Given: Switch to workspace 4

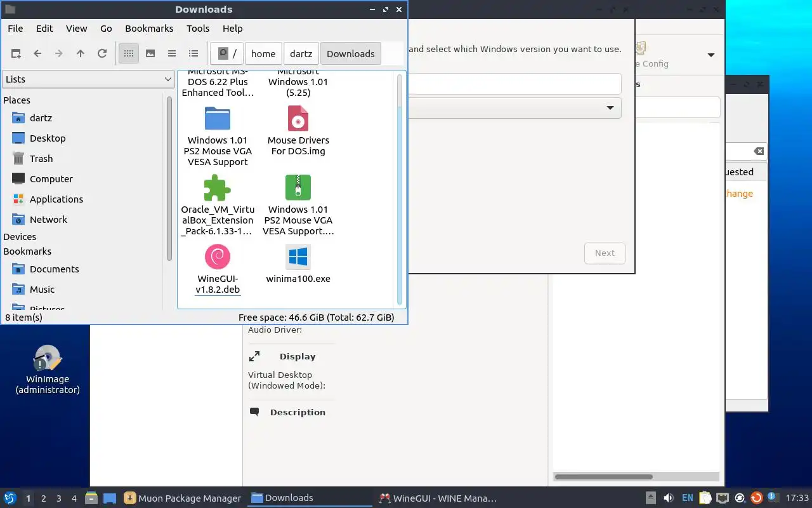Looking at the screenshot, I should pyautogui.click(x=74, y=498).
